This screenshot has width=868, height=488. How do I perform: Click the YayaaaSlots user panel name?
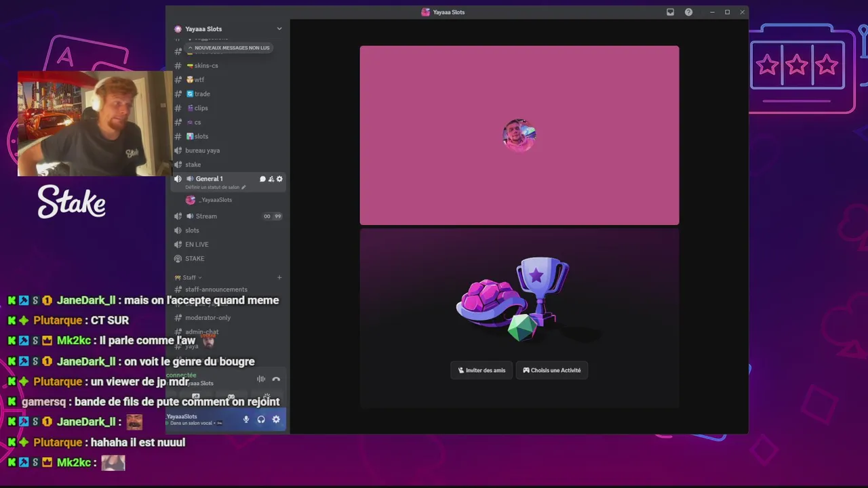(x=182, y=417)
